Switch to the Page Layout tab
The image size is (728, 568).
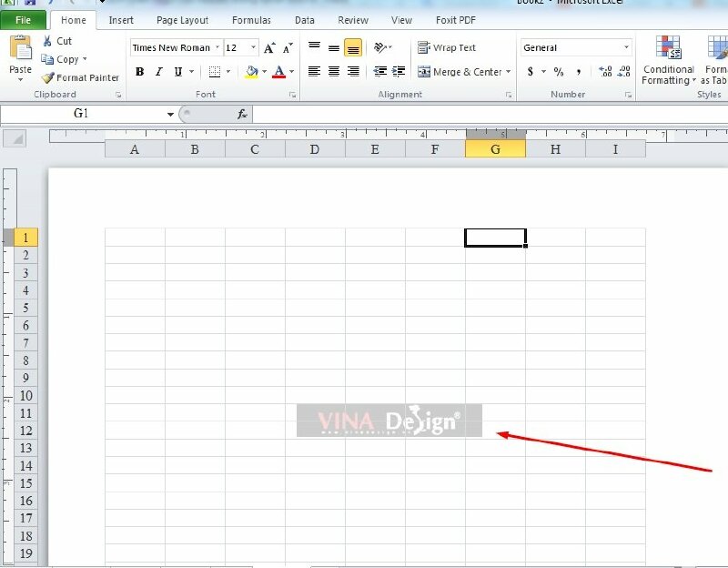click(182, 20)
